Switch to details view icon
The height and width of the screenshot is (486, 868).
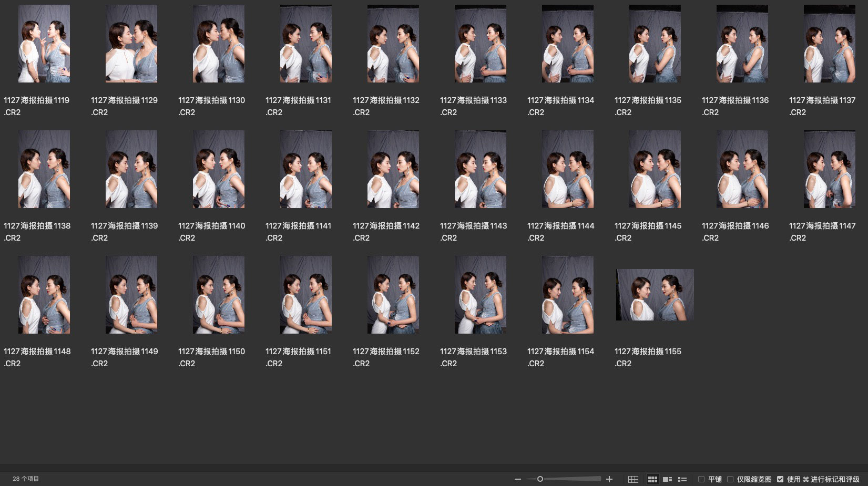(x=668, y=479)
